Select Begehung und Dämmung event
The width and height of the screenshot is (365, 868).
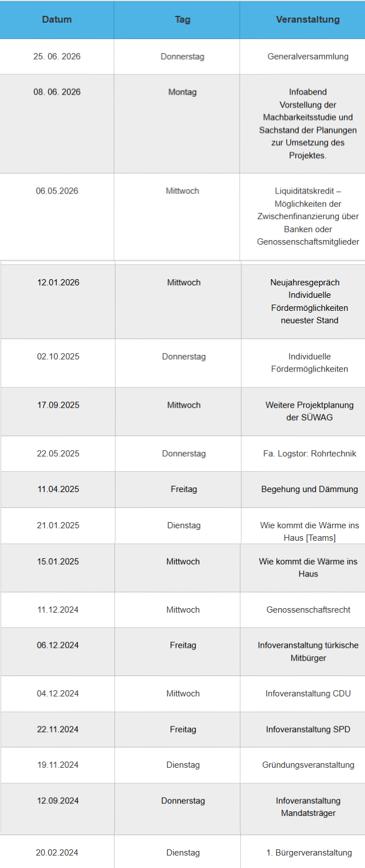coord(309,489)
